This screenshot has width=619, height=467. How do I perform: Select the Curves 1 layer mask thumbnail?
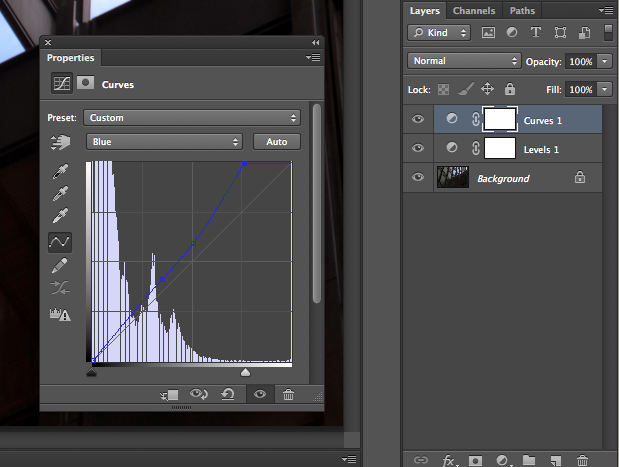(499, 120)
